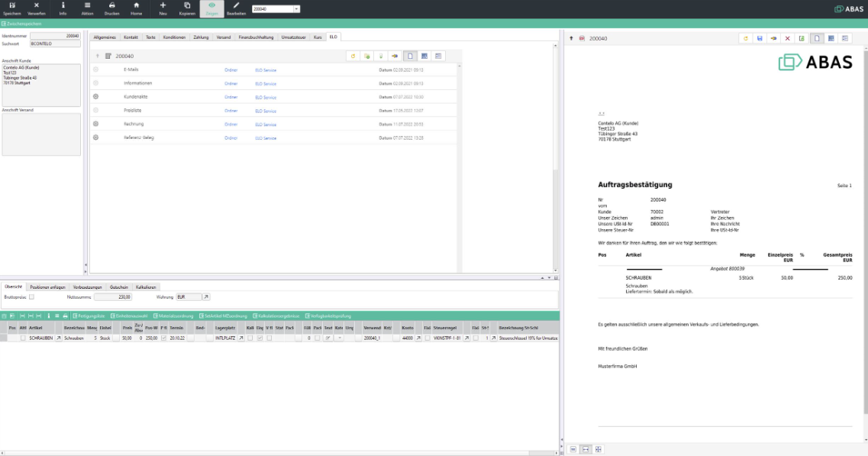Click the red X delete icon in preview toolbar
This screenshot has height=456, width=868.
[788, 37]
